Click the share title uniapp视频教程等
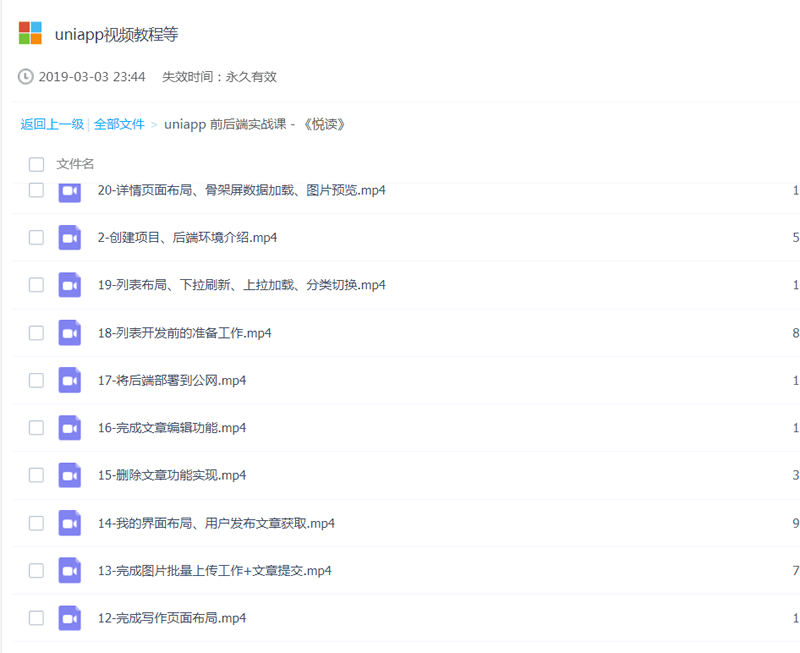Screen dimensions: 800x653 pos(116,34)
